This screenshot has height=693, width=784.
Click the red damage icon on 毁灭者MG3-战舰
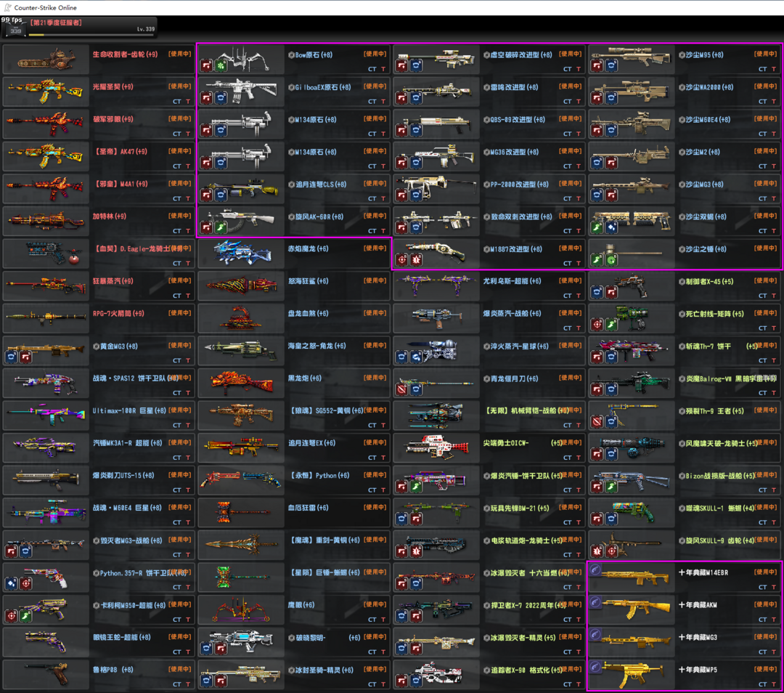pyautogui.click(x=12, y=551)
